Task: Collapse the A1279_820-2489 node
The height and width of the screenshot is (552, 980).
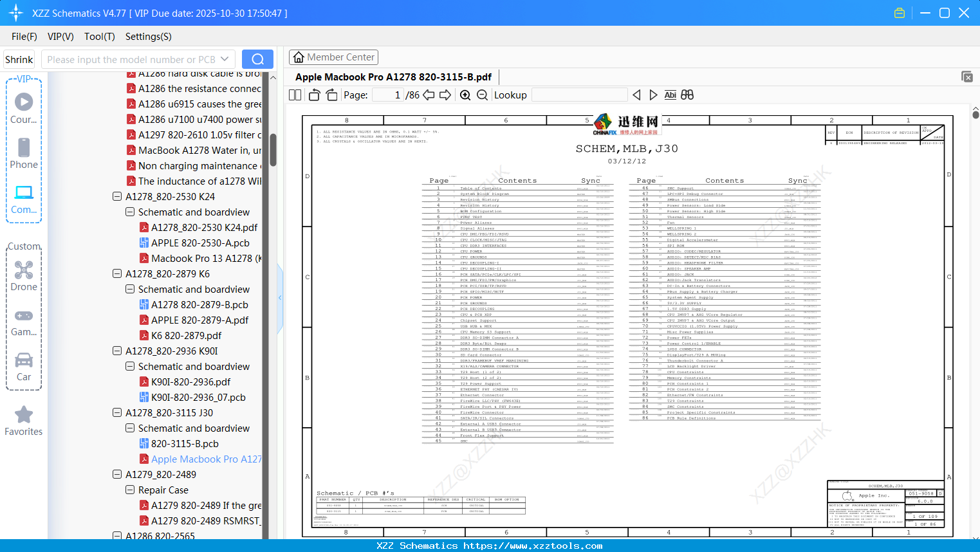Action: point(117,475)
